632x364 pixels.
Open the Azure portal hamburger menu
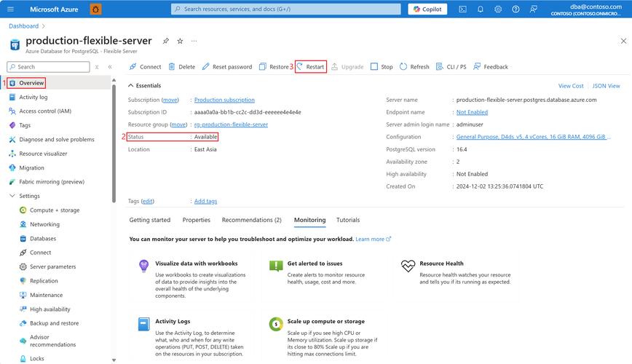pyautogui.click(x=10, y=9)
